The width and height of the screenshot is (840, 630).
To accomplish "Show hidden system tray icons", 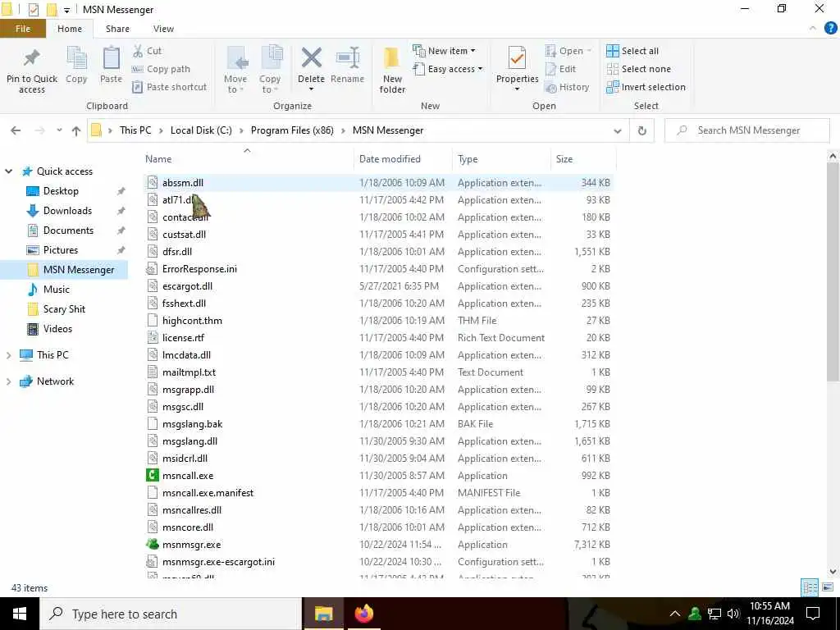I will click(x=675, y=614).
